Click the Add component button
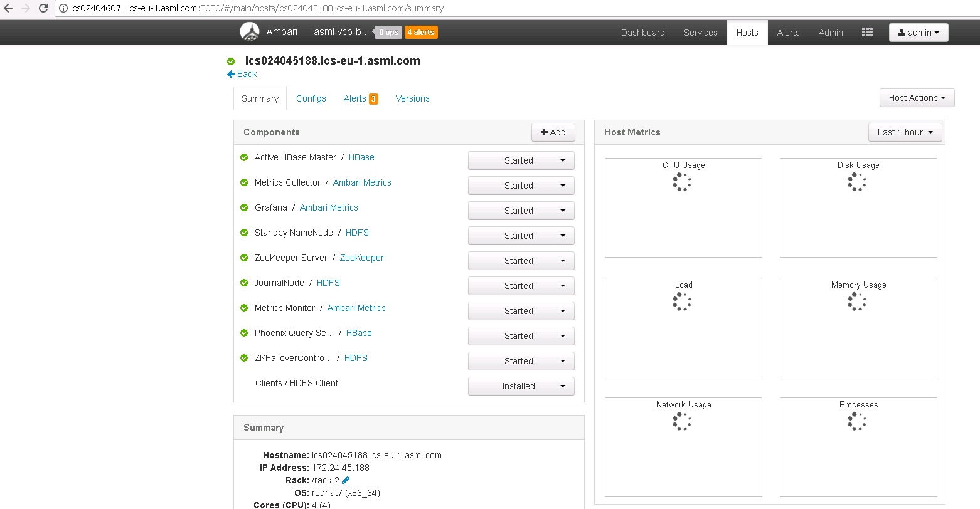The height and width of the screenshot is (509, 980). [553, 132]
